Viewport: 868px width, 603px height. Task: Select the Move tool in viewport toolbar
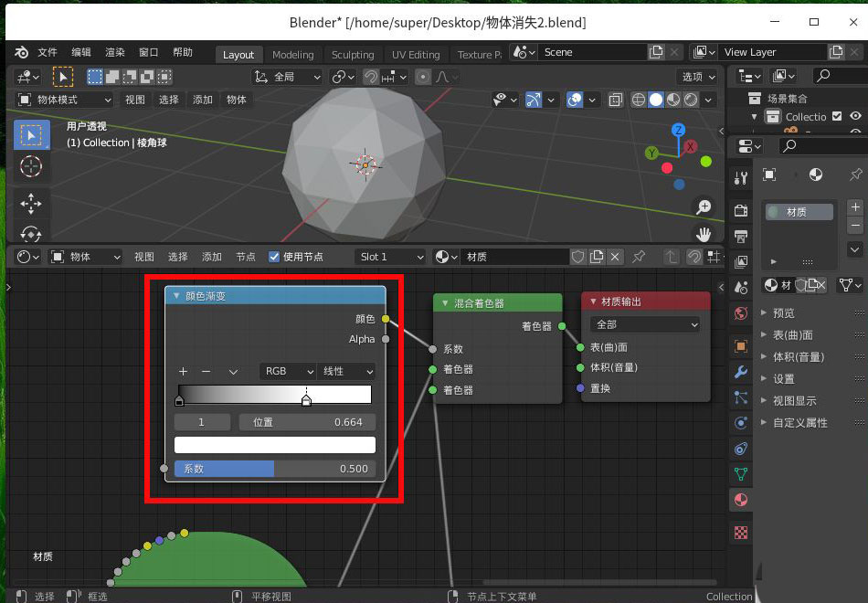tap(31, 203)
